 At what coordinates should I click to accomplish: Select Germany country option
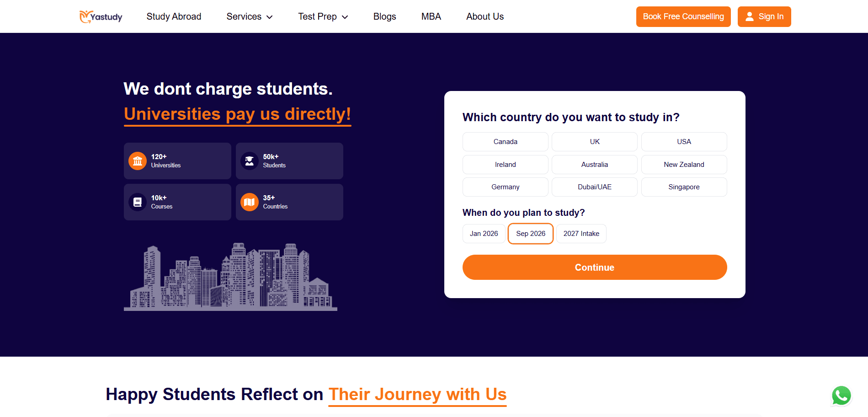coord(505,187)
